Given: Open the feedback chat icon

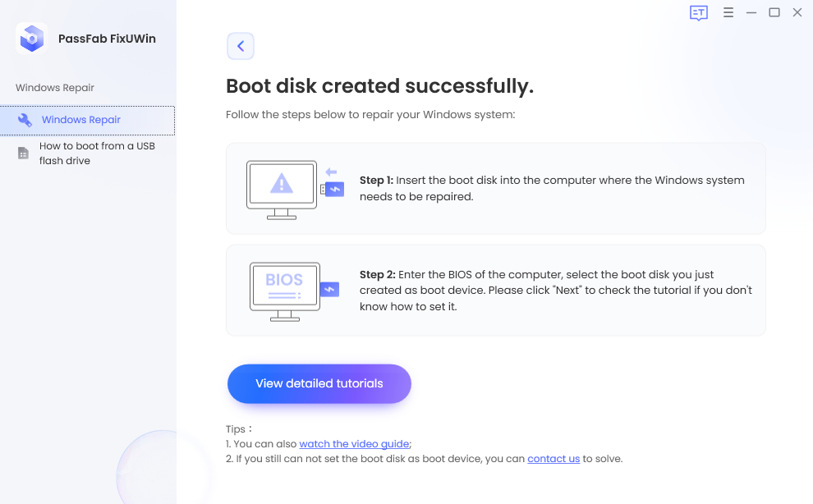Looking at the screenshot, I should (699, 13).
